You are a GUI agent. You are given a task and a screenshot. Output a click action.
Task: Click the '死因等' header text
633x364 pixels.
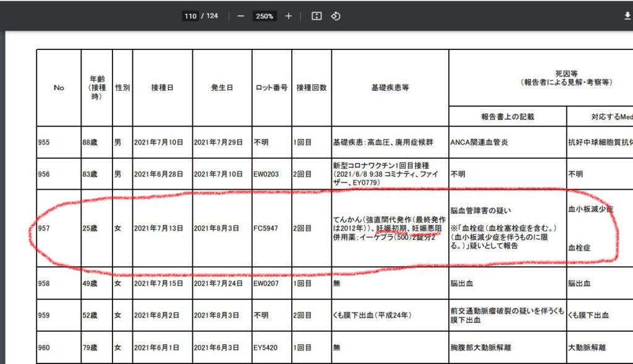pyautogui.click(x=566, y=74)
